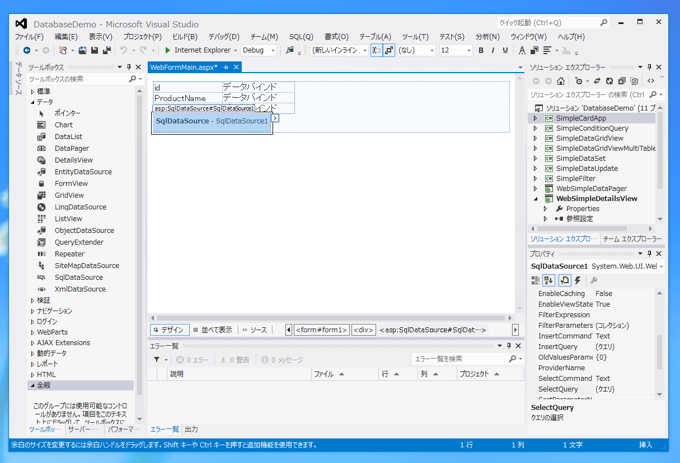Open the SQL(Q) menu
Screen dimensions: 680x463
click(x=301, y=37)
